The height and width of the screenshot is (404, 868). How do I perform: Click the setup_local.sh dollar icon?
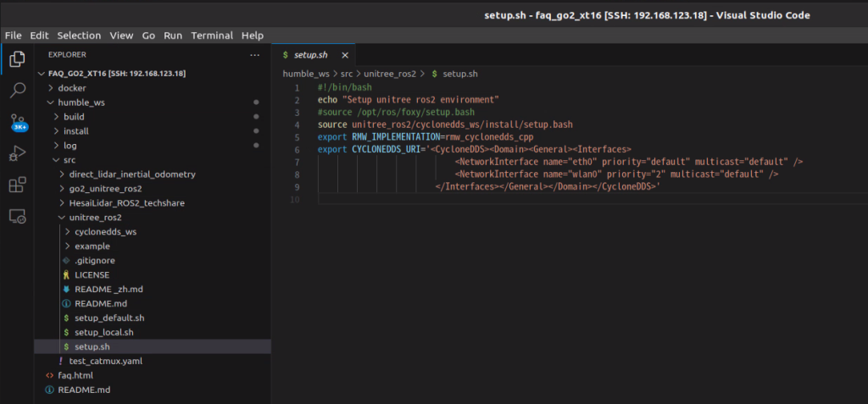point(66,332)
